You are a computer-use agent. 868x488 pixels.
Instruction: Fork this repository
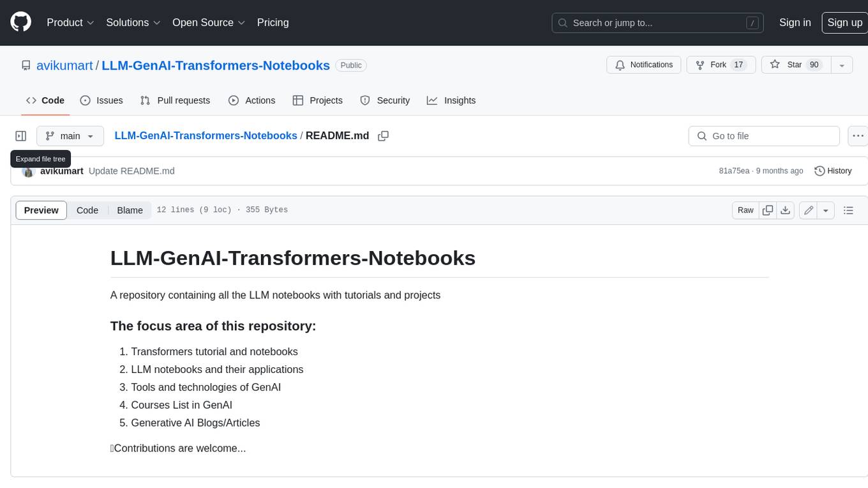click(x=721, y=65)
